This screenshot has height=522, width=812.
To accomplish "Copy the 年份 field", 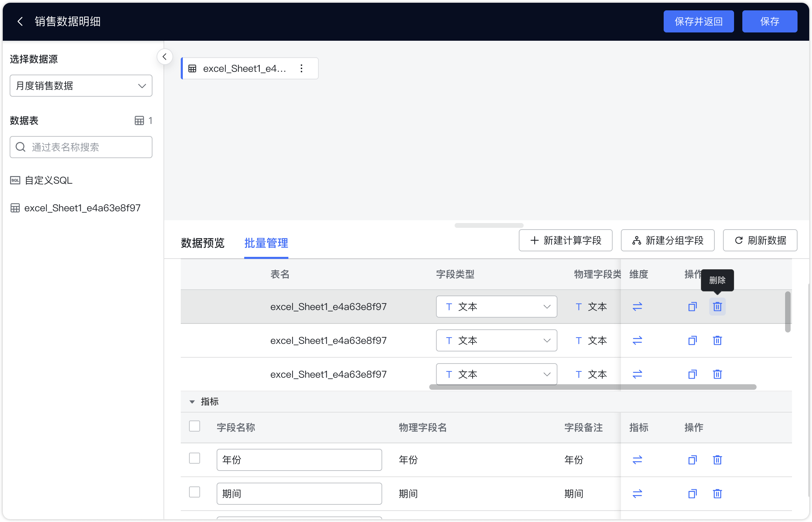I will 692,460.
